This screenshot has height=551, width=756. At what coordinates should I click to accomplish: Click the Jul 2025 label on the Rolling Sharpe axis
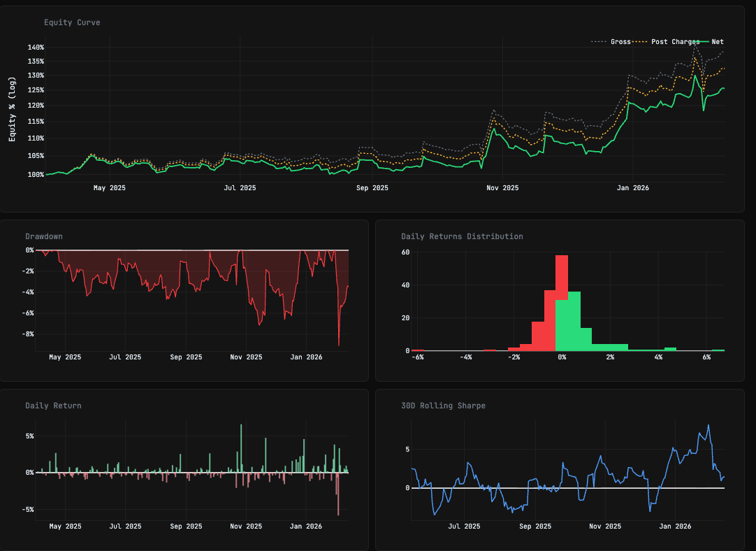pyautogui.click(x=464, y=527)
